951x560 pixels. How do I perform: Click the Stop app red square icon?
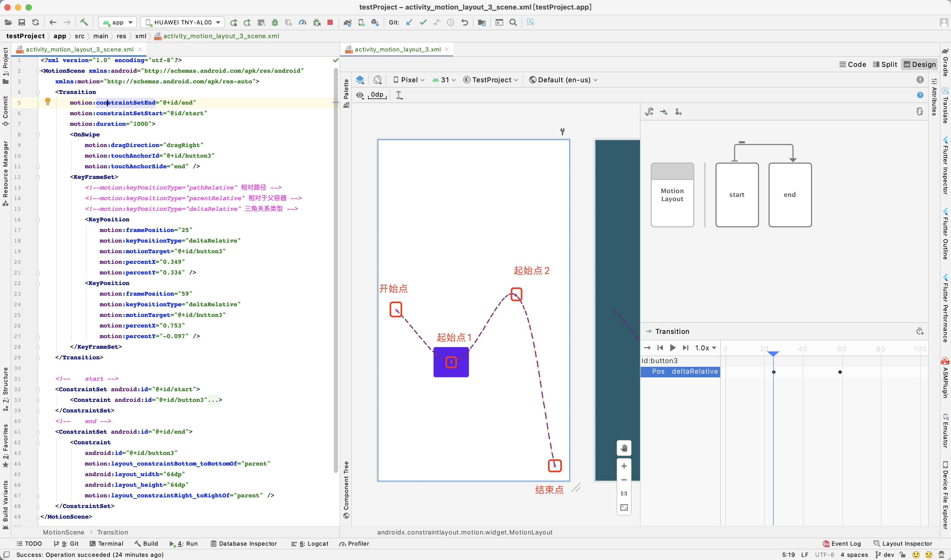pos(330,22)
